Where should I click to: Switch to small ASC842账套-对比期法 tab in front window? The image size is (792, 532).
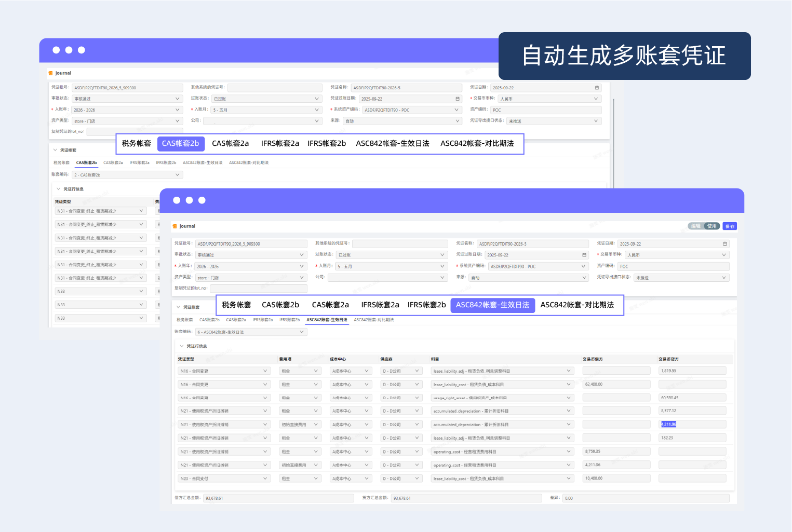click(x=374, y=320)
